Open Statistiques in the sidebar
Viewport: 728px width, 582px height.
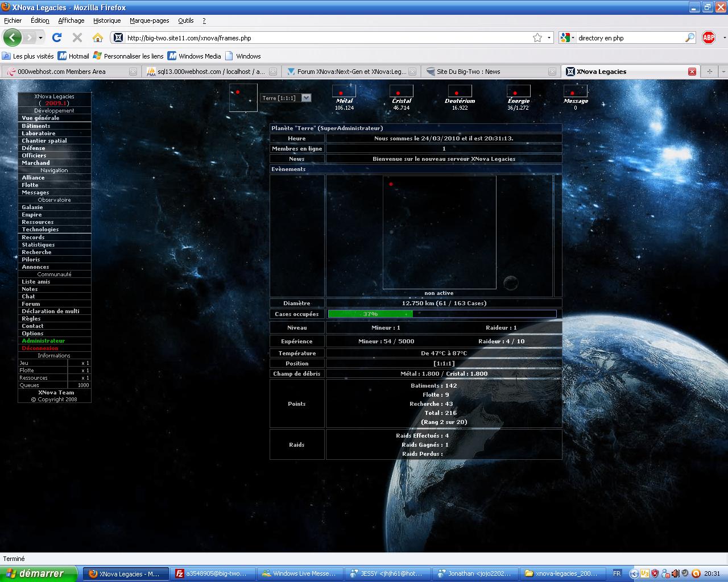click(38, 244)
